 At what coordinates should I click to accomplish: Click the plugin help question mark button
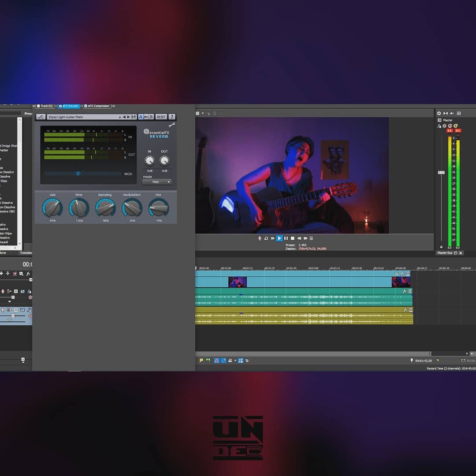(172, 116)
